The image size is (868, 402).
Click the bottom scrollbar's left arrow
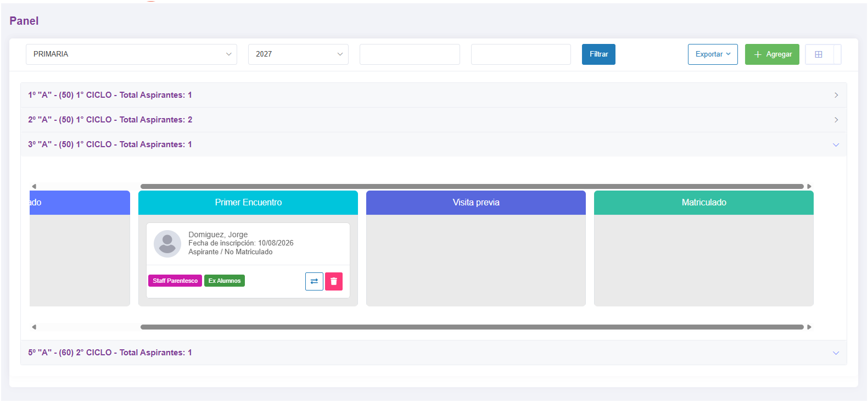34,327
